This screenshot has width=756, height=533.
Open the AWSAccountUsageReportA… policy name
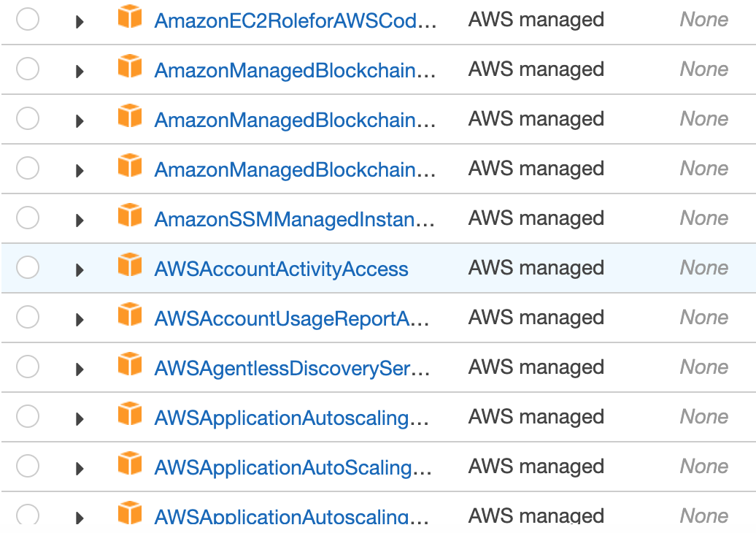292,319
